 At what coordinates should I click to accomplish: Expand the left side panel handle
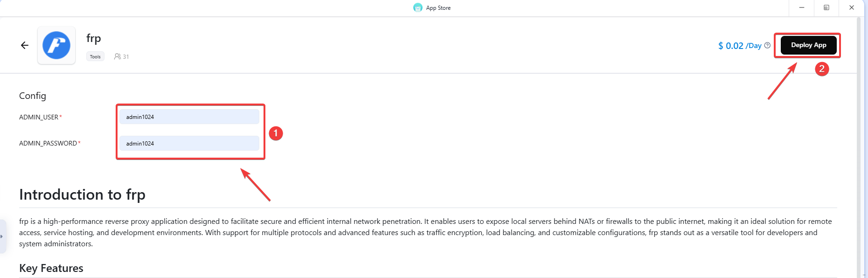[2, 236]
